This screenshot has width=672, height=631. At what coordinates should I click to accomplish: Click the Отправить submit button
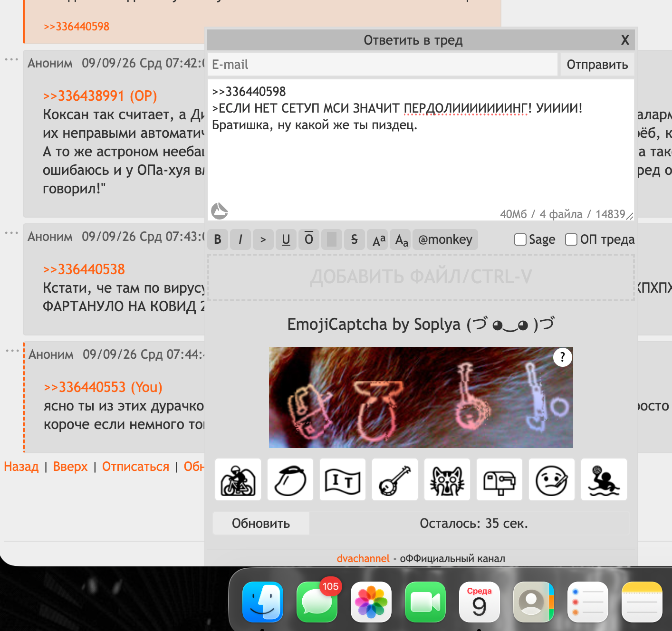[x=597, y=64]
